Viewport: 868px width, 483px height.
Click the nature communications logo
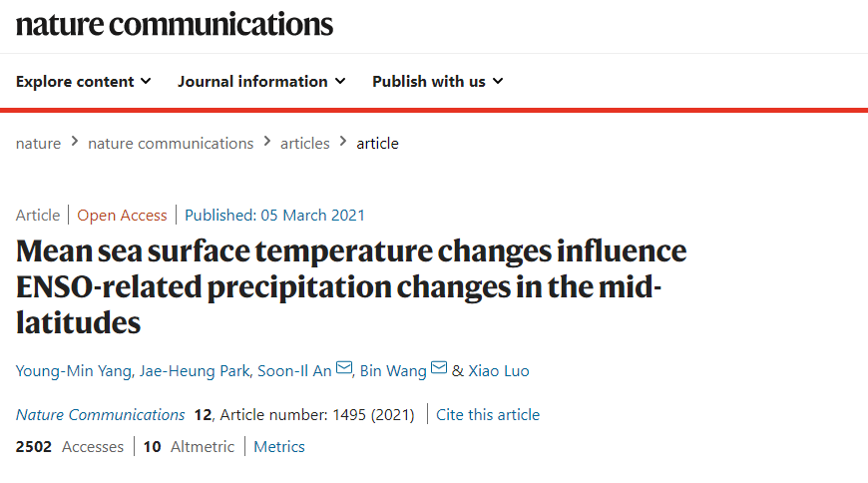(175, 25)
